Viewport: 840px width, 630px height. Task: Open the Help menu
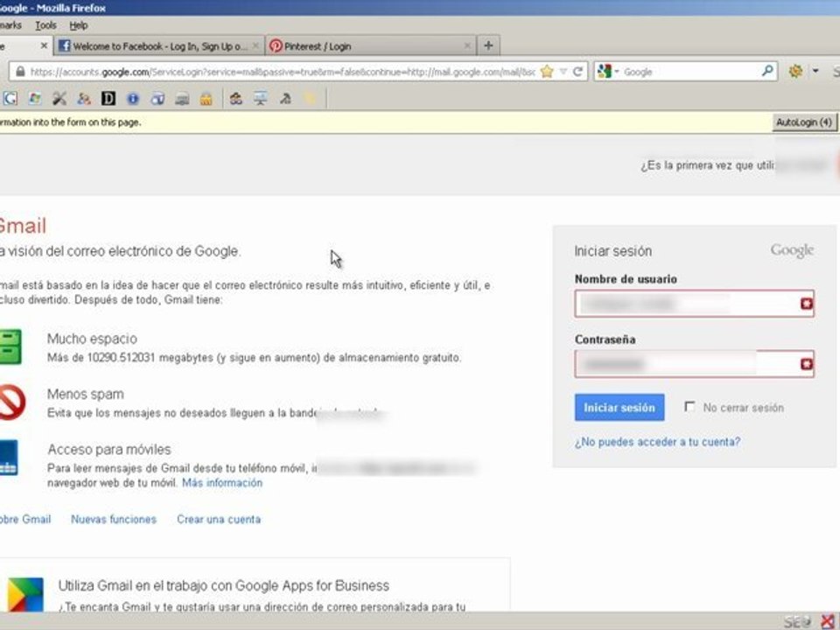(x=78, y=25)
